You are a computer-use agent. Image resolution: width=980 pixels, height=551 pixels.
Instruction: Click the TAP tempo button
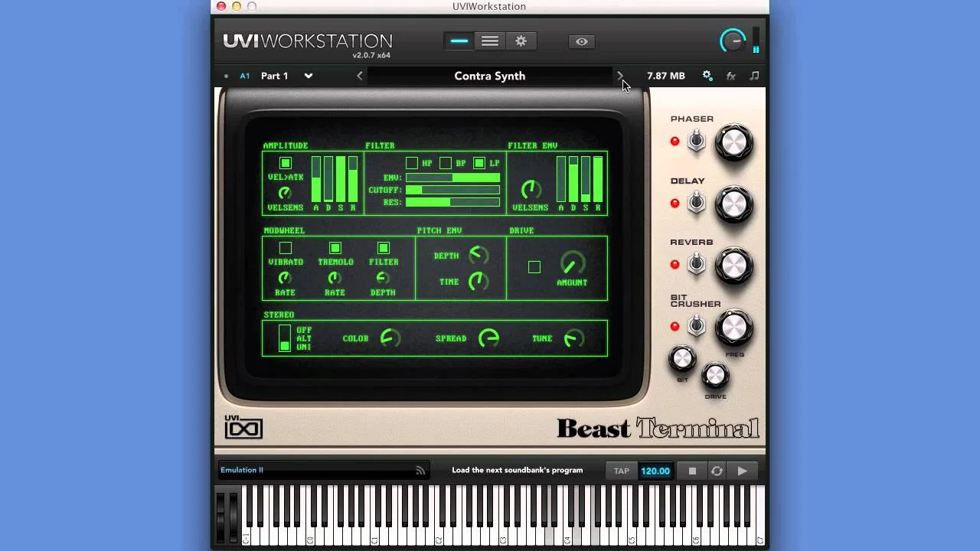pyautogui.click(x=622, y=471)
